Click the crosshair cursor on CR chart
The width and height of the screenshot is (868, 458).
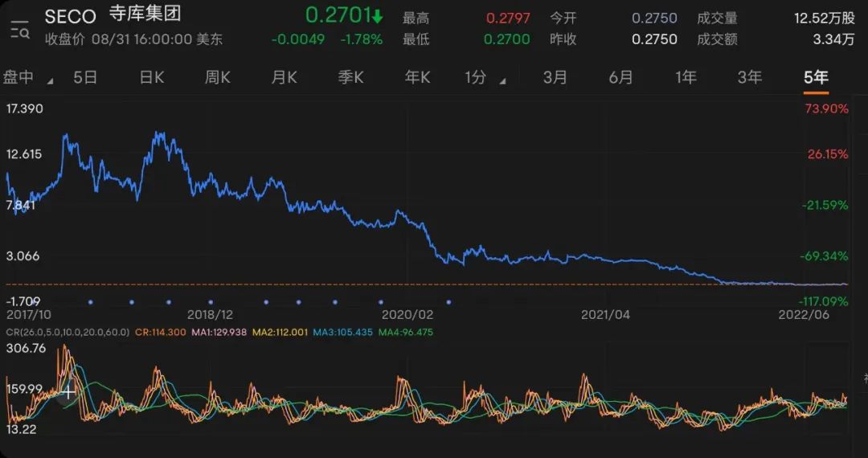(x=68, y=393)
